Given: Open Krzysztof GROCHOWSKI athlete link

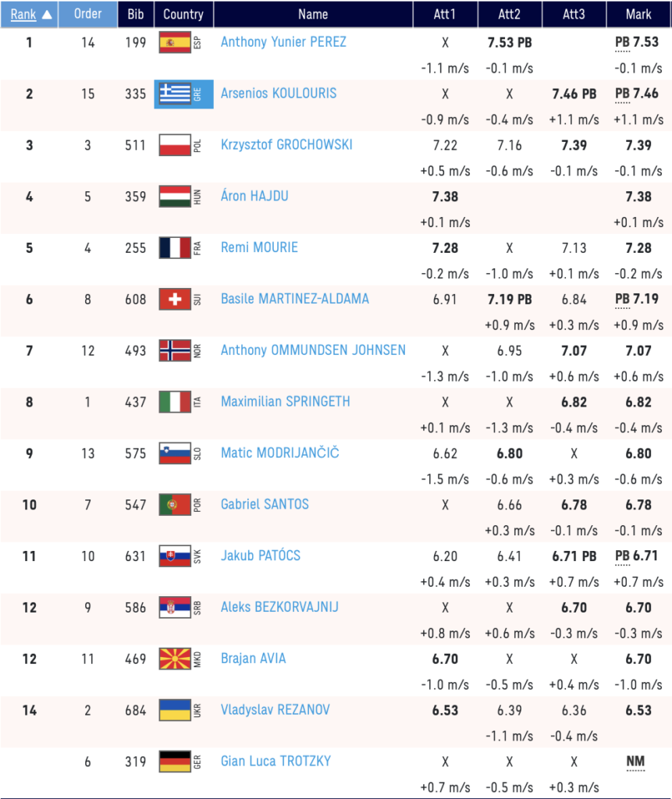Looking at the screenshot, I should pyautogui.click(x=286, y=144).
